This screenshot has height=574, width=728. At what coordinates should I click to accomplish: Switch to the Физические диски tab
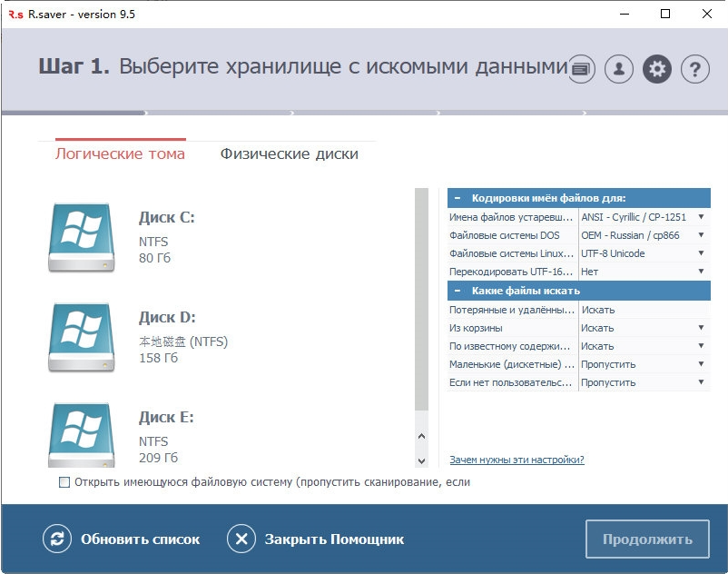[x=288, y=153]
